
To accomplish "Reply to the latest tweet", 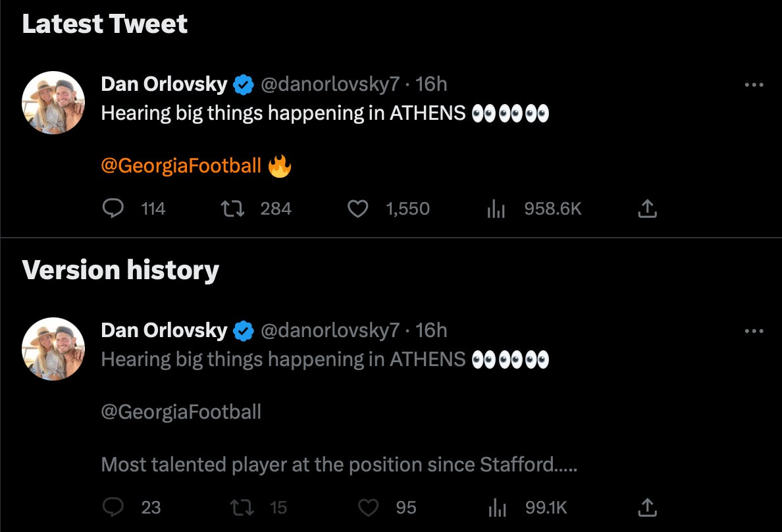I will coord(114,209).
